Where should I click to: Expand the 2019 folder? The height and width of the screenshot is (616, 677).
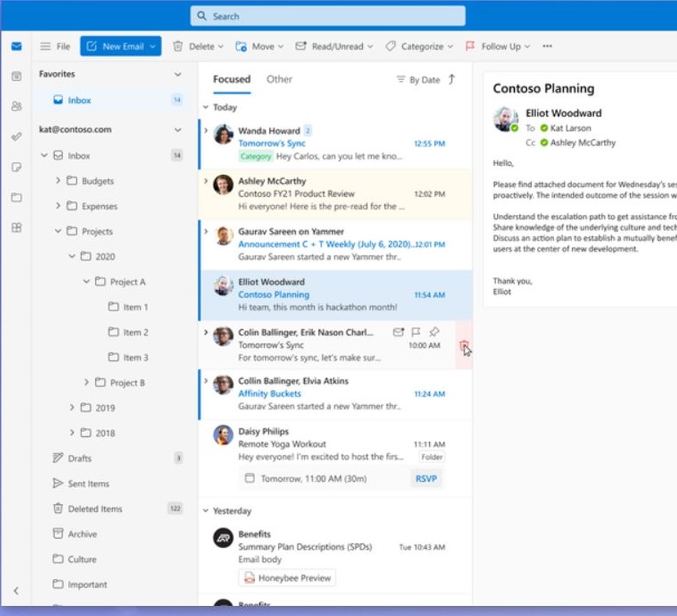pyautogui.click(x=72, y=407)
